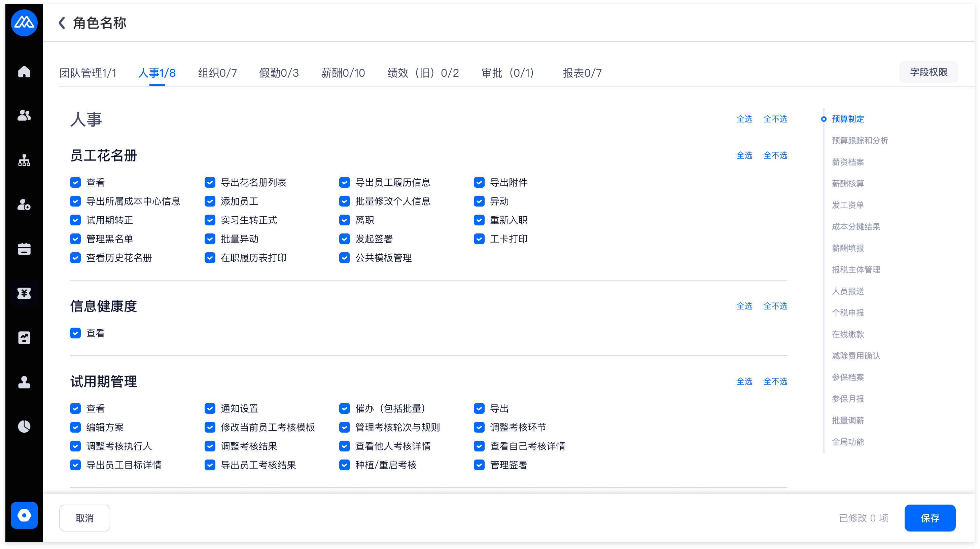This screenshot has height=549, width=980.
Task: Jump to 报税主体管理 anchor
Action: [856, 269]
